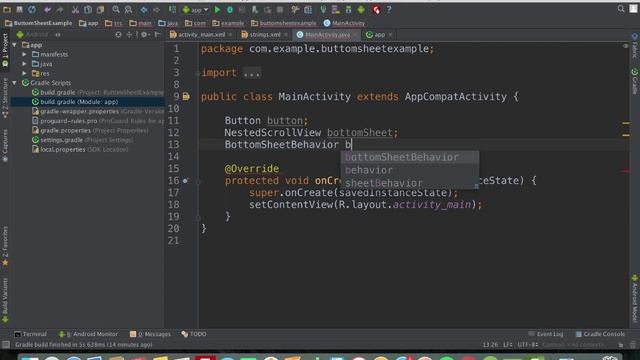Click the Help question mark icon

point(389,9)
